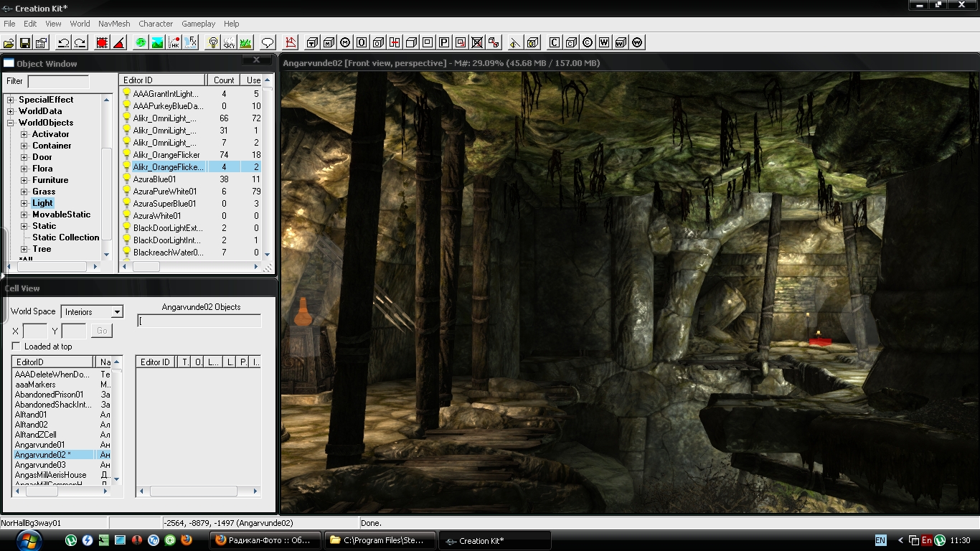Expand the Container tree node
Screen dimensions: 980x551
(24, 146)
